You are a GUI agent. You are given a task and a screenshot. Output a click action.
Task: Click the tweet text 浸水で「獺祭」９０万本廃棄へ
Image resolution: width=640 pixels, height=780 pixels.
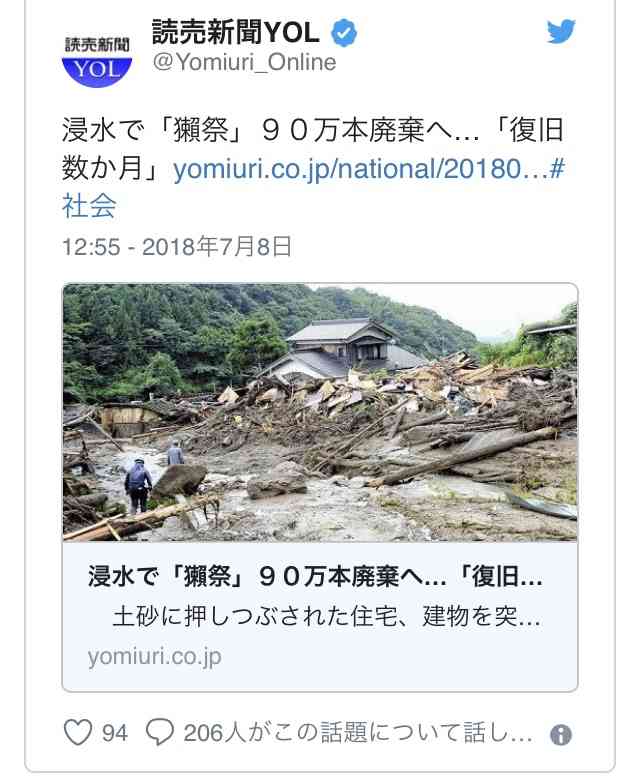click(270, 131)
